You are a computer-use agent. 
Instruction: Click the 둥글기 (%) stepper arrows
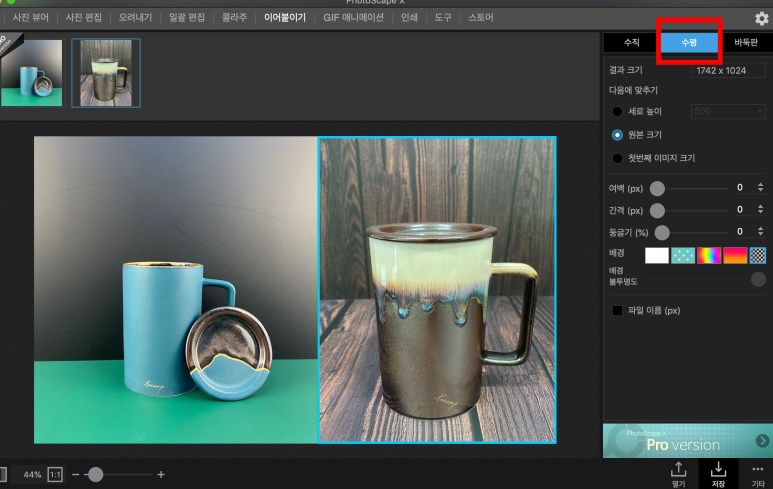point(761,232)
